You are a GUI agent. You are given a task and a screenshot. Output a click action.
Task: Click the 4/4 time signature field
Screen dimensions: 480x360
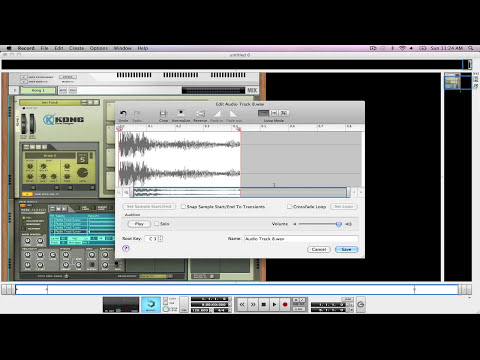point(221,310)
